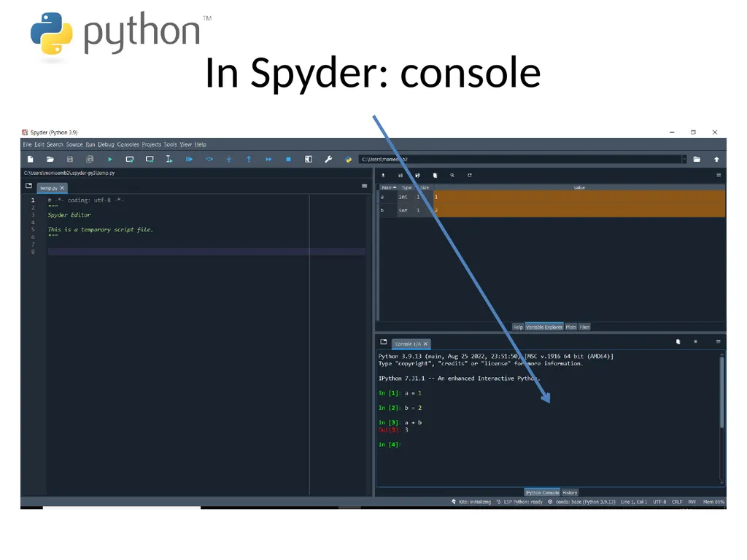
Task: Click the Open file folder icon
Action: pos(50,160)
